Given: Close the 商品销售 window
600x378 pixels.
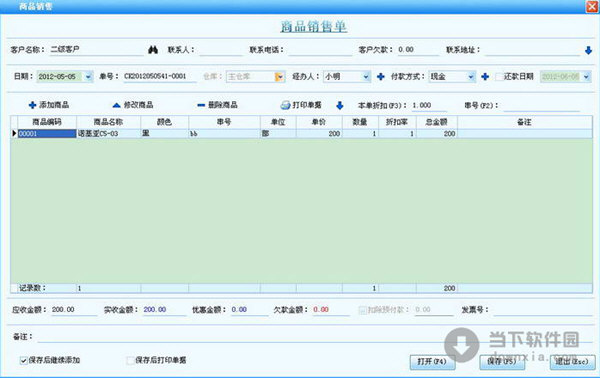Looking at the screenshot, I should click(x=592, y=7).
